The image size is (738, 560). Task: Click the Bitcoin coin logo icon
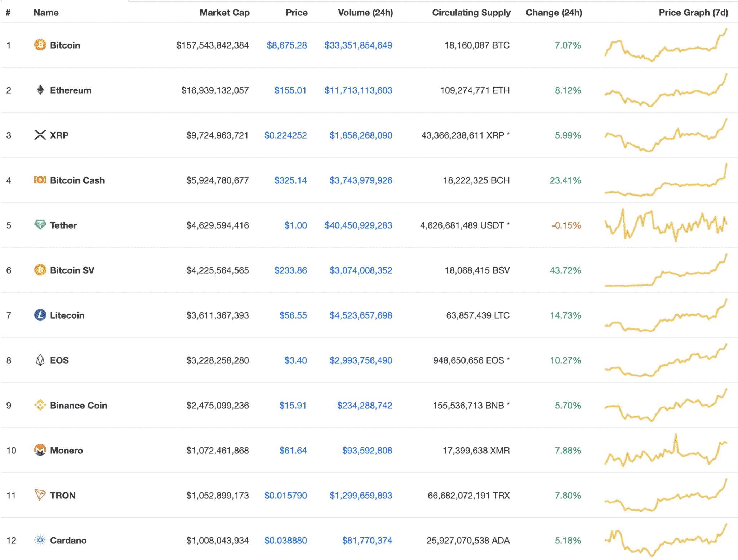click(40, 45)
